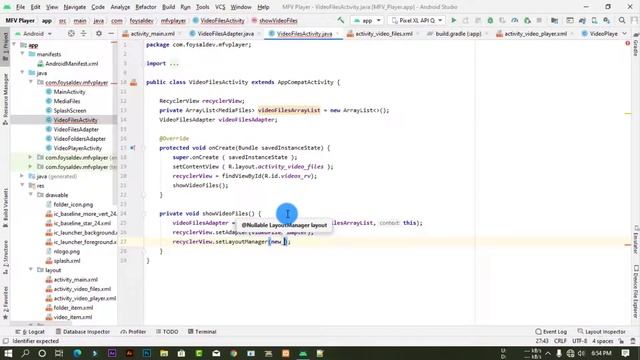640x360 pixels.
Task: Click the locate target icon in project panel
Action: click(x=71, y=33)
